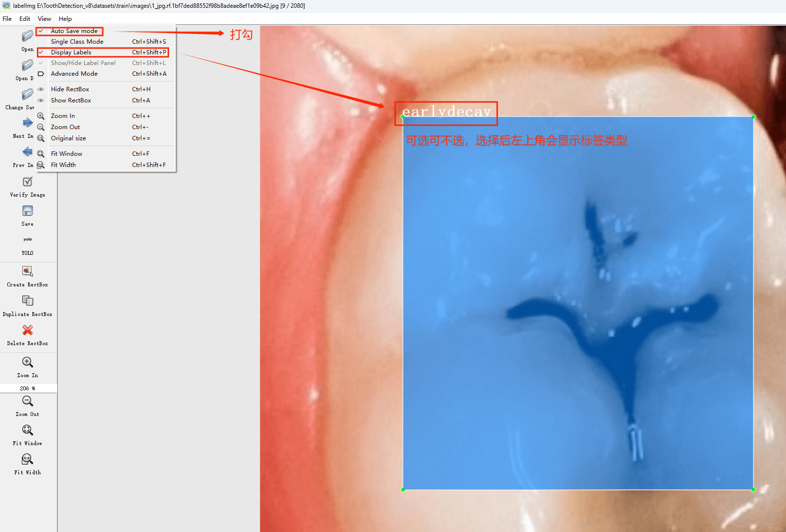The image size is (786, 532).
Task: Click the bottom-left green vertex of the bounding box
Action: click(403, 490)
